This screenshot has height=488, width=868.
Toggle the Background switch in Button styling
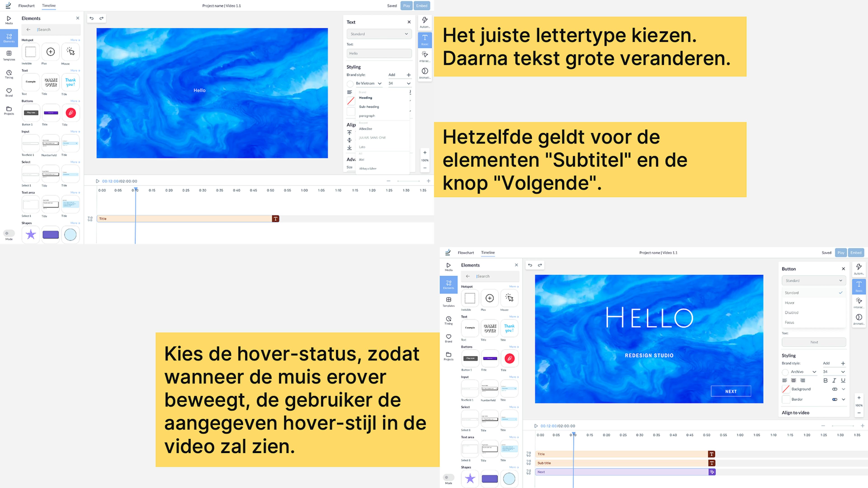pos(834,389)
